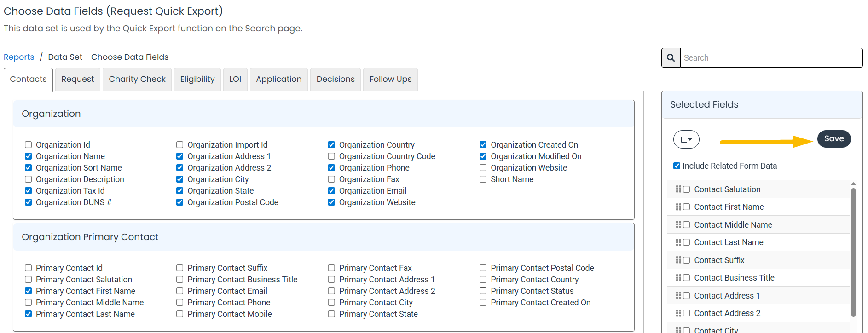This screenshot has height=333, width=868.
Task: Click the Selected Fields list scrollbar
Action: tap(854, 252)
